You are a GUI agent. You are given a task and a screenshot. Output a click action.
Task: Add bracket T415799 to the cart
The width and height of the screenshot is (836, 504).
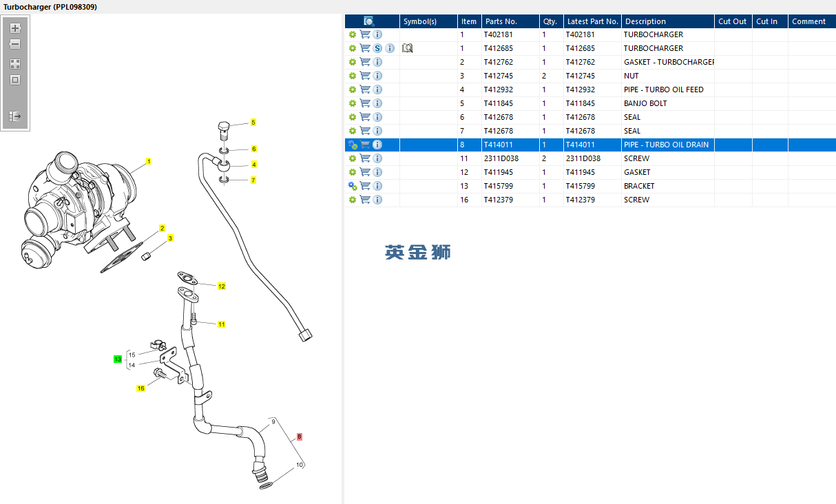click(x=365, y=186)
